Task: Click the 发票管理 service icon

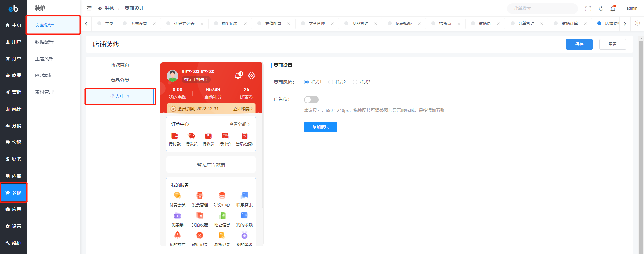Action: pos(200,195)
